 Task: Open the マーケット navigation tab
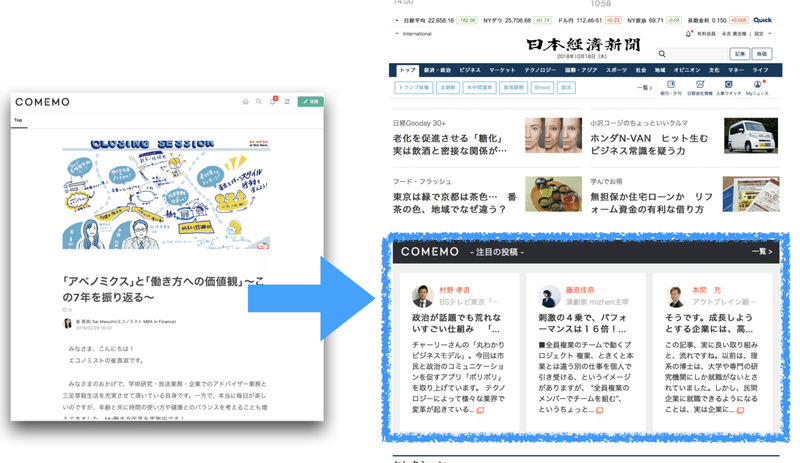point(502,70)
